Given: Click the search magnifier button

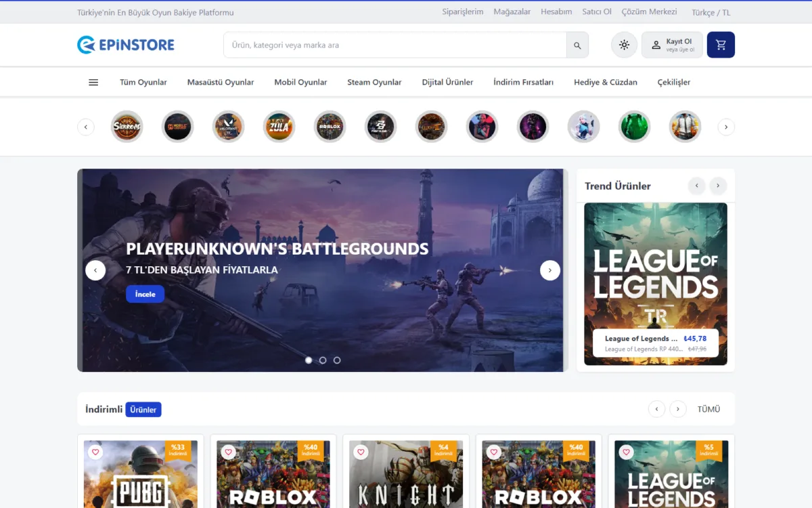Looking at the screenshot, I should pyautogui.click(x=577, y=45).
